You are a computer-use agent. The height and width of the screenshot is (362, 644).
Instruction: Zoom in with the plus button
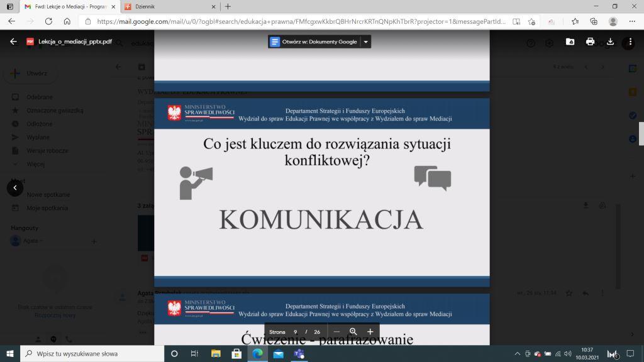click(370, 332)
